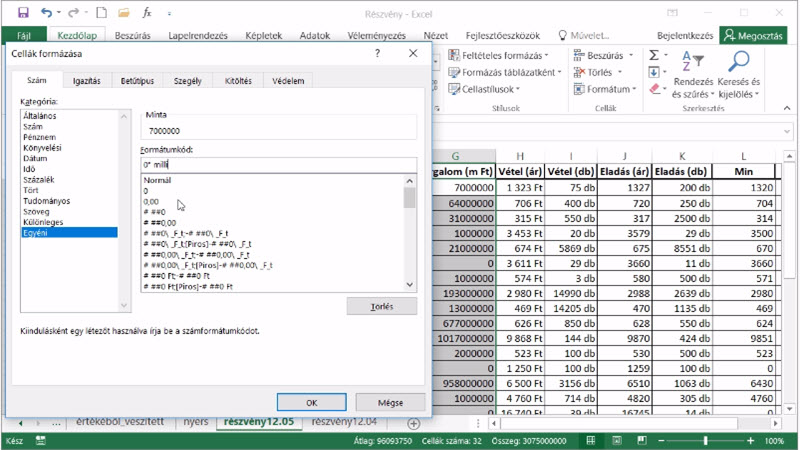Confirm the dialog with OK button

(312, 403)
